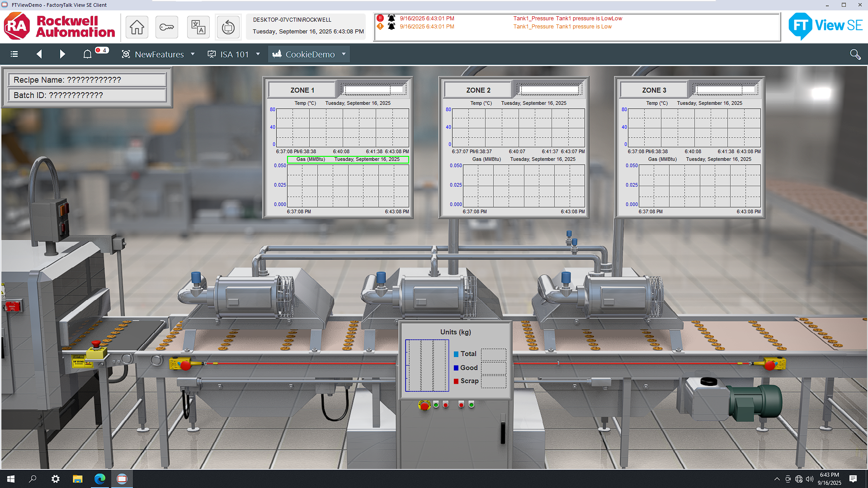Click the header date and time text
Viewport: 868px width, 488px height.
[308, 32]
